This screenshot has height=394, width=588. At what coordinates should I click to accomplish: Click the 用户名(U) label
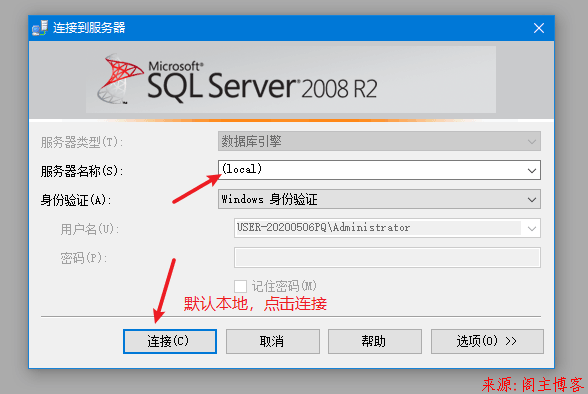pyautogui.click(x=90, y=229)
